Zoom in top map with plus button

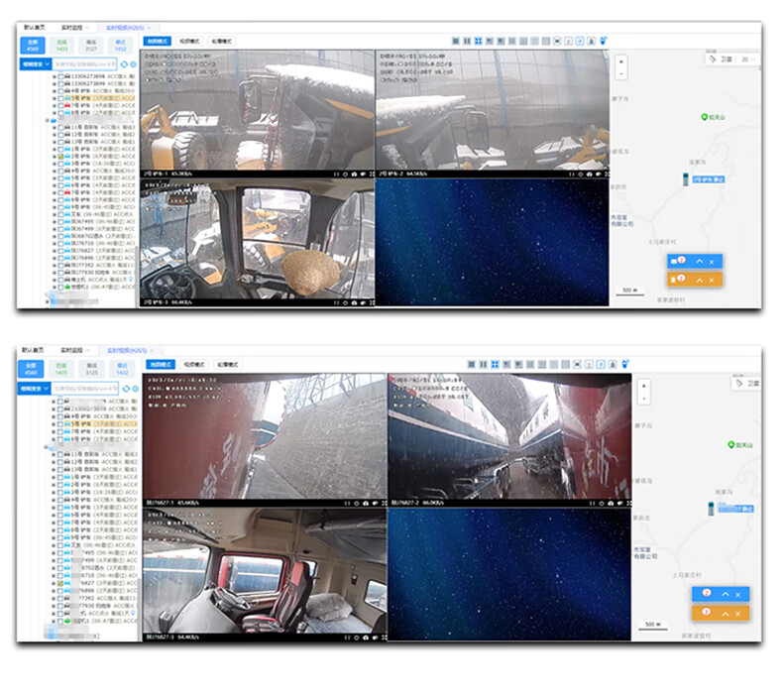click(x=621, y=61)
